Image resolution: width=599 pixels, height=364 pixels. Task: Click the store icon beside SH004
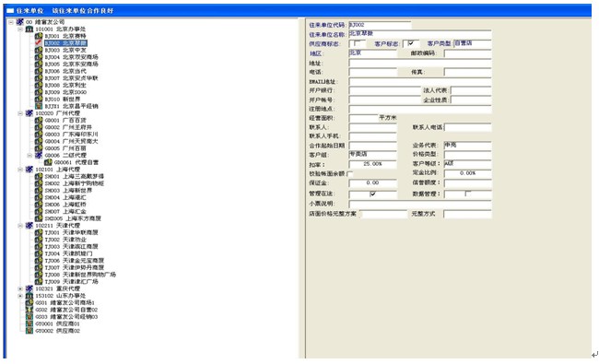tap(39, 197)
